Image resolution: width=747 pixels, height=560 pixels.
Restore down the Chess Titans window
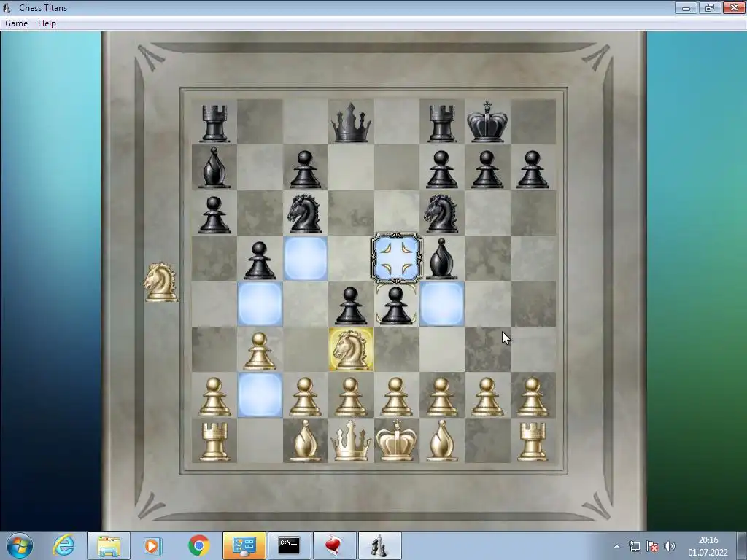coord(710,7)
